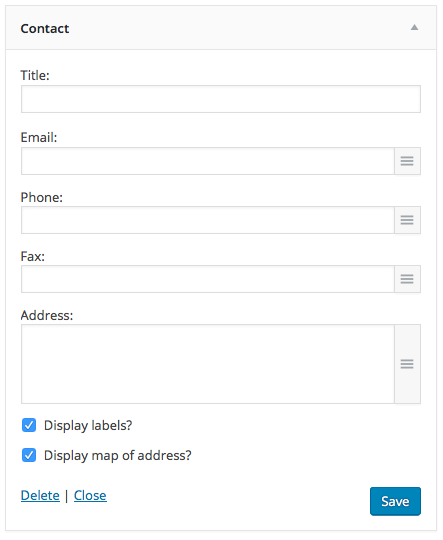Click the Fax field reorder handle icon

(407, 279)
